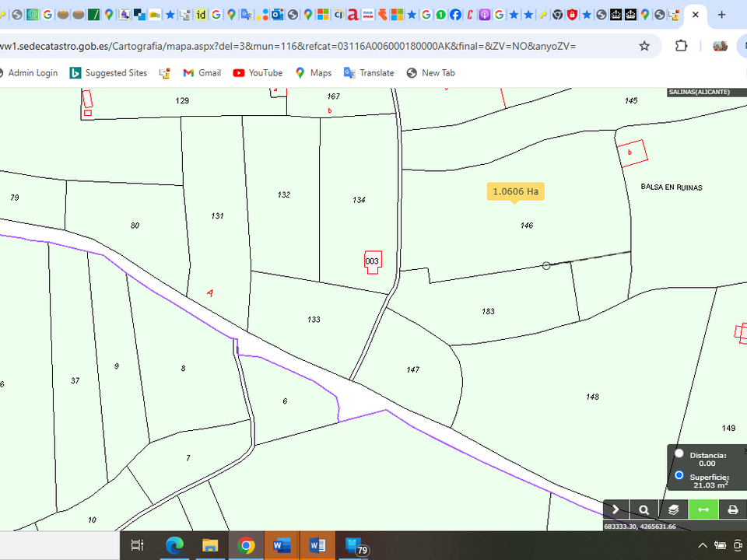747x560 pixels.
Task: Switch to the WhatsApp tab
Action: [x=440, y=15]
